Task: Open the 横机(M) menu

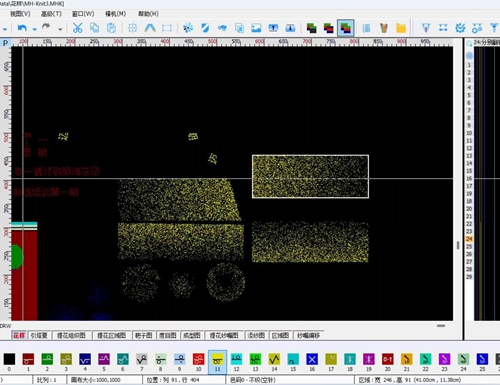Action: point(116,14)
